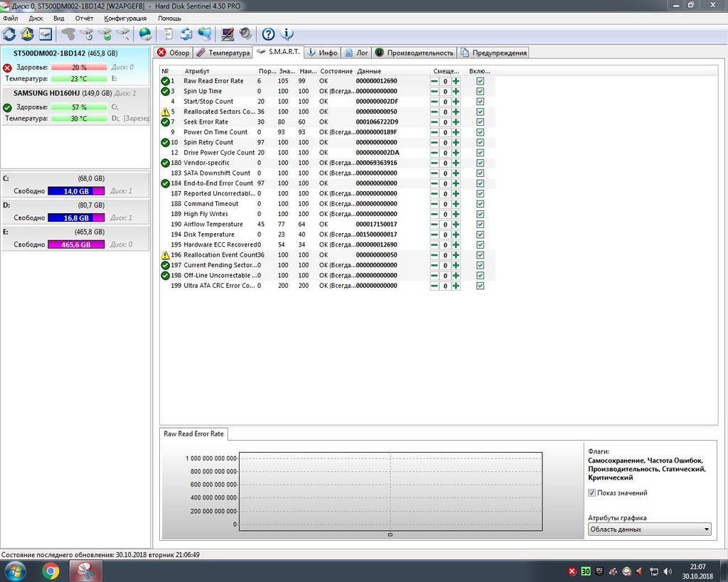
Task: Switch to the Температура tab
Action: pos(223,53)
